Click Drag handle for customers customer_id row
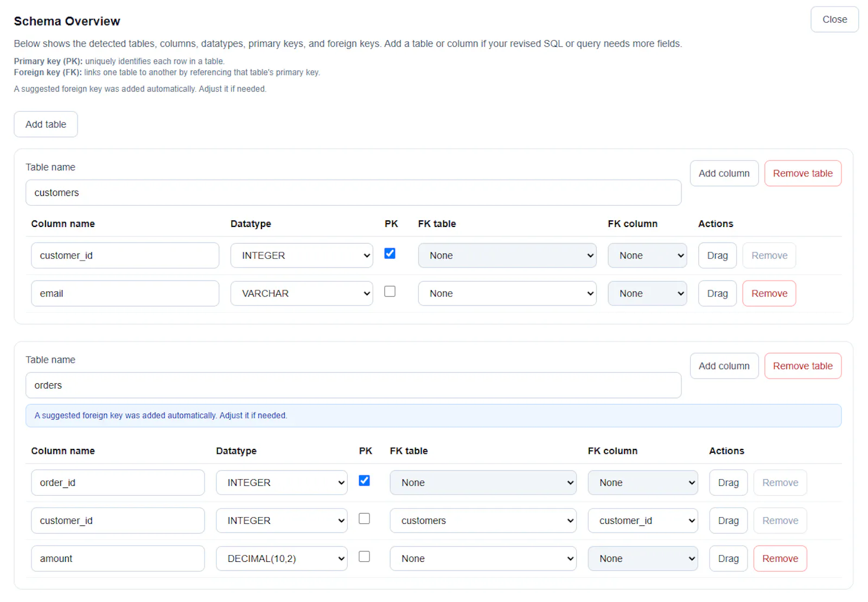 click(717, 256)
